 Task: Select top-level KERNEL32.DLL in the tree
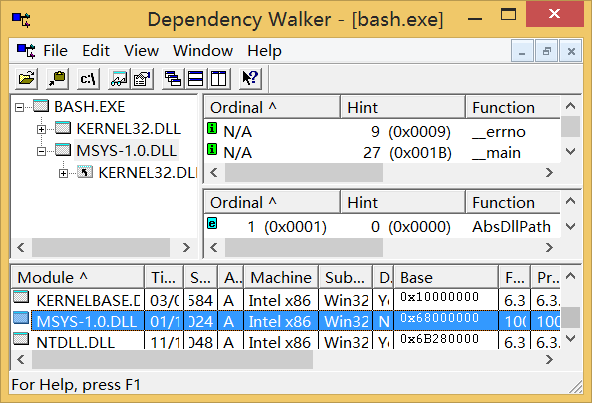pyautogui.click(x=128, y=129)
